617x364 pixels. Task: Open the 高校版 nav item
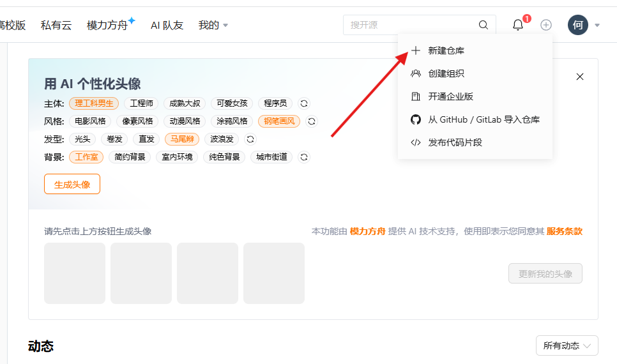(x=13, y=25)
